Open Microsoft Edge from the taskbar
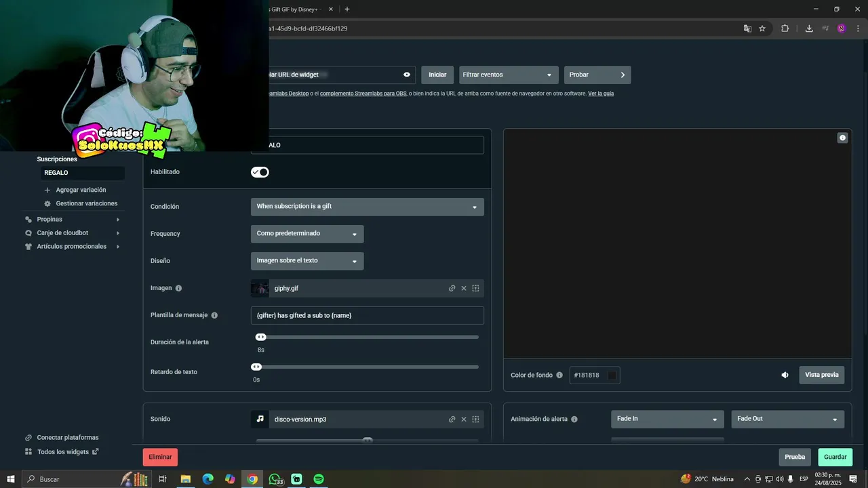The height and width of the screenshot is (488, 868). click(x=208, y=479)
